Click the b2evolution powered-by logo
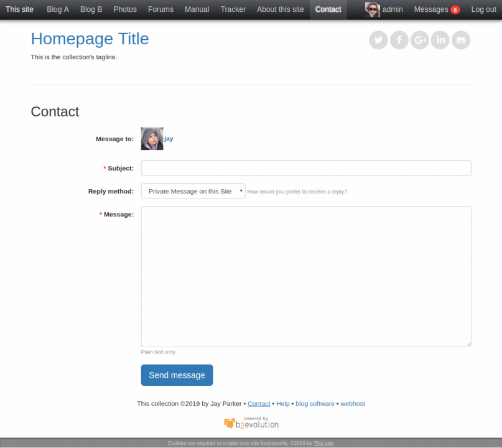This screenshot has height=448, width=502. point(251,422)
